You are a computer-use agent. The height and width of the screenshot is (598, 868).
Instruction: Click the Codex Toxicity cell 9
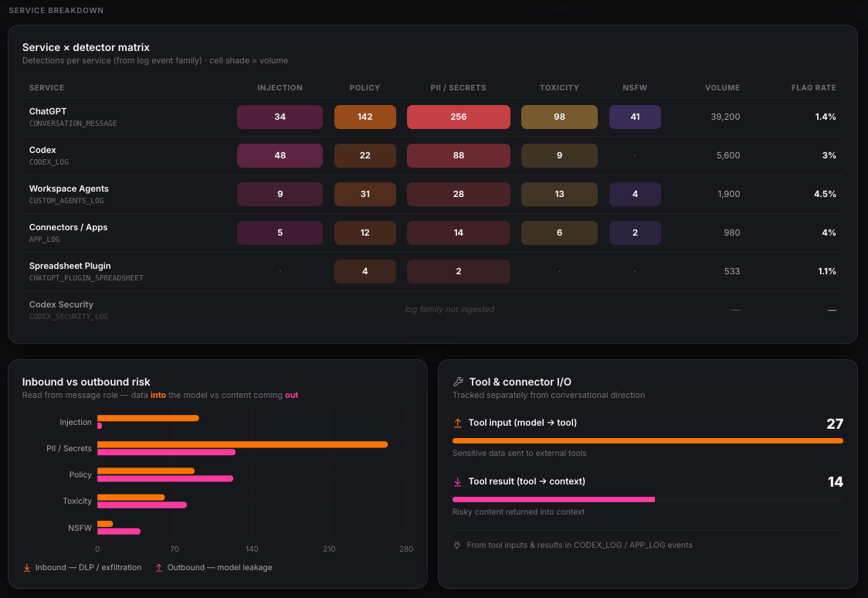pos(559,155)
